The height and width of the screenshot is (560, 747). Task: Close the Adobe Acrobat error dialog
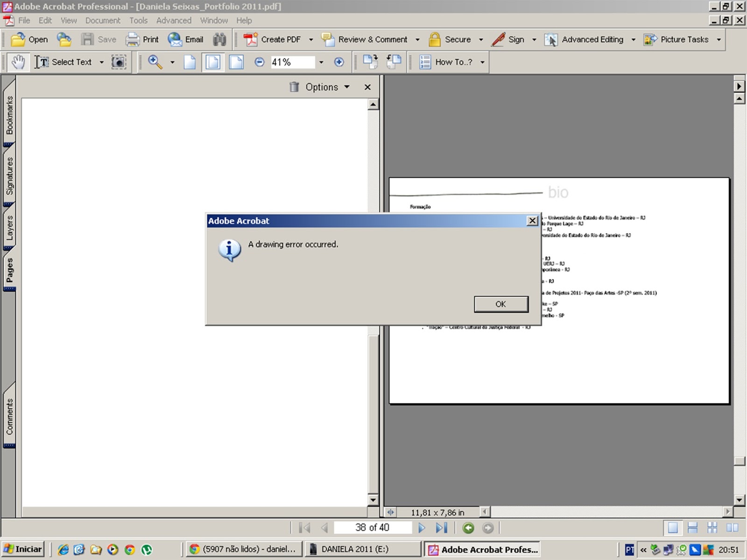tap(532, 221)
